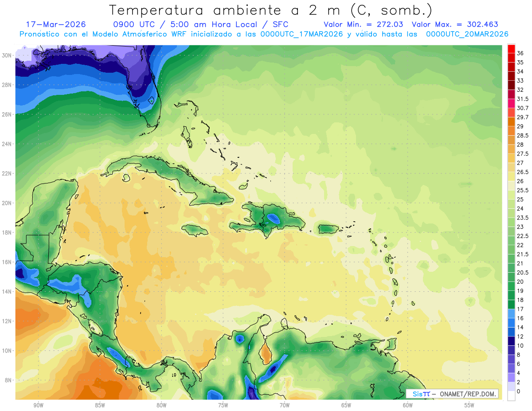Click legend value "6" on color scale
This screenshot has width=532, height=411.
(x=519, y=364)
